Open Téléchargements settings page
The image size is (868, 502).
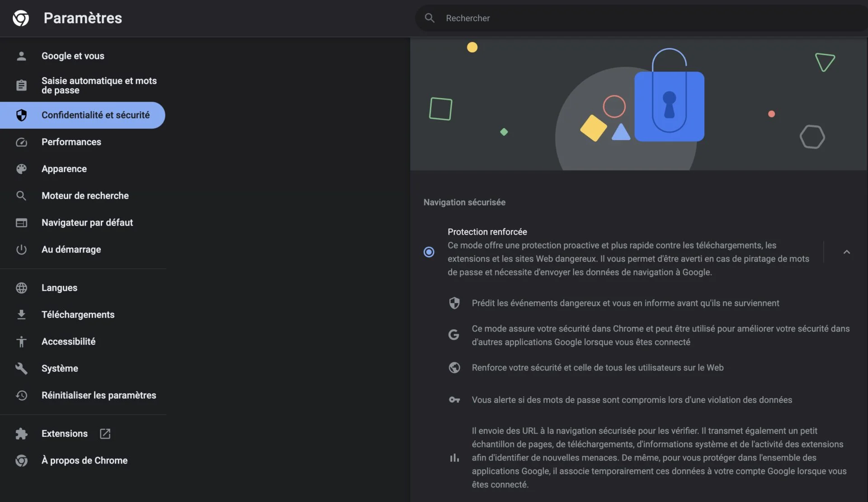tap(78, 314)
